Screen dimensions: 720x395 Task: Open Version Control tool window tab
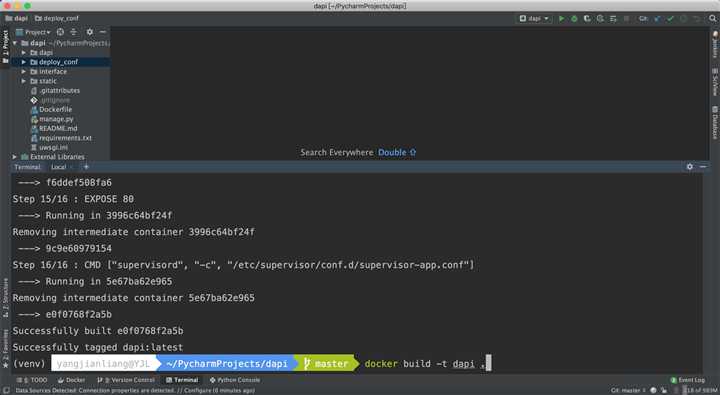(x=126, y=380)
